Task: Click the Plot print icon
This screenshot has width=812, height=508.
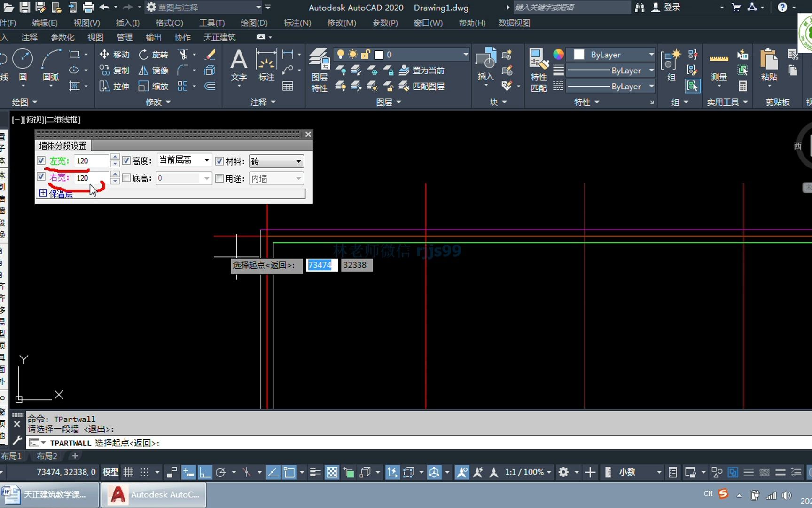Action: coord(88,7)
